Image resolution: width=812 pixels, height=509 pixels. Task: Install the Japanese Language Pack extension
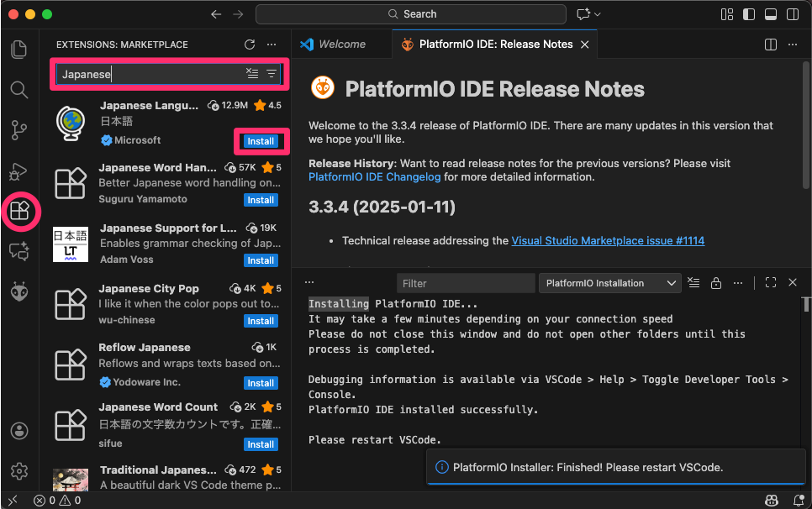(261, 141)
